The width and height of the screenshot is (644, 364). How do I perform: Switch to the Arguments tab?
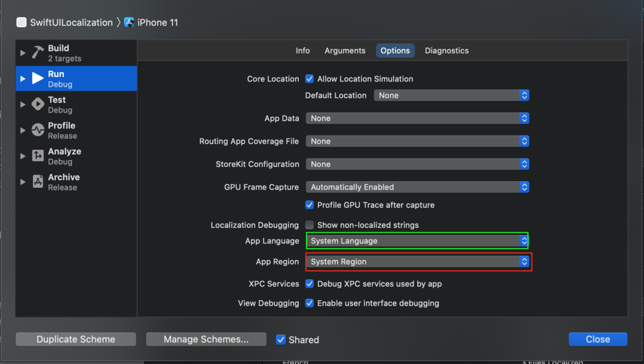[345, 51]
